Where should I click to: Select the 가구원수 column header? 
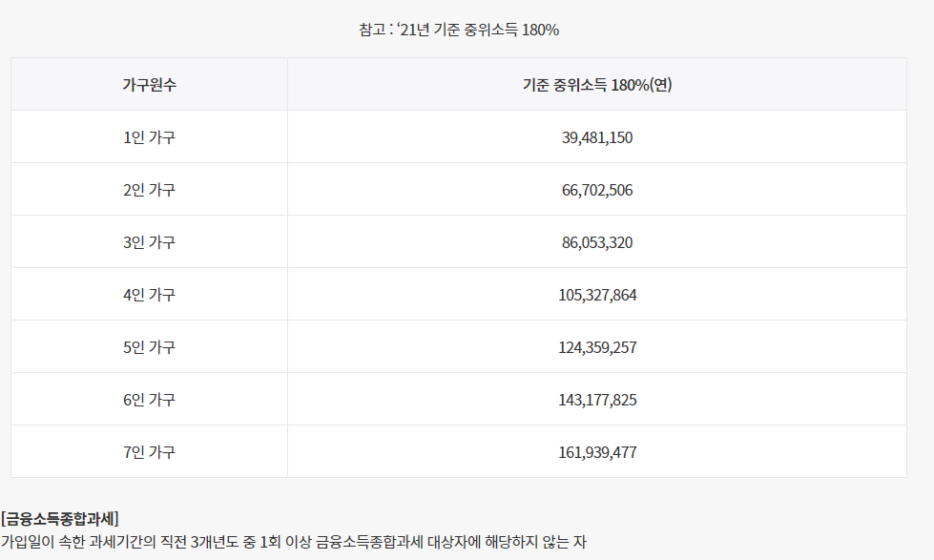(x=148, y=86)
